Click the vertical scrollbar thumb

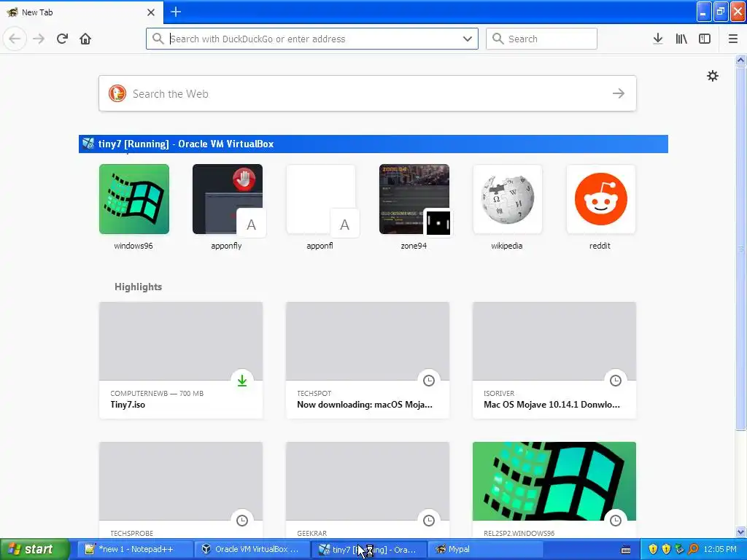point(740,248)
